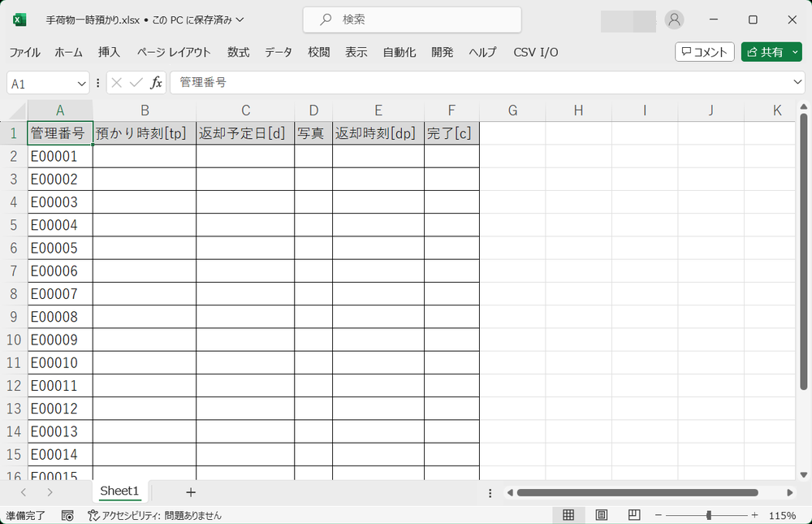Click the vertical scrollbar thumb
The image size is (812, 524).
pos(803,251)
